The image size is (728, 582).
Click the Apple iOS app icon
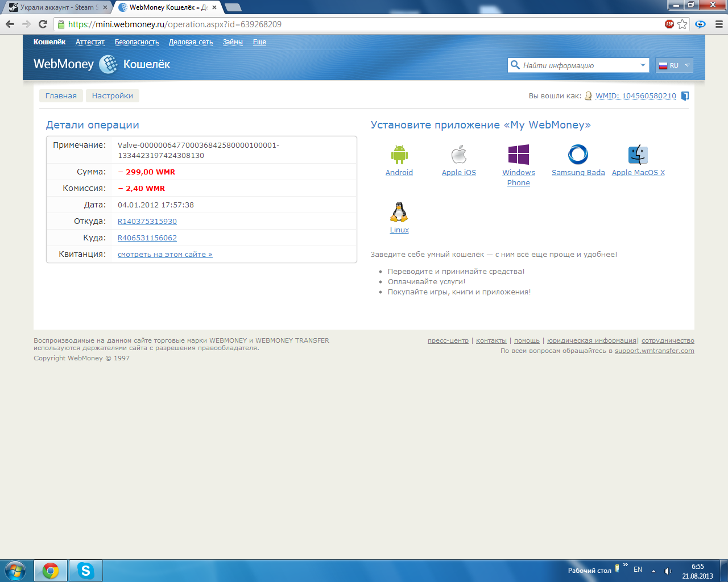coord(459,155)
